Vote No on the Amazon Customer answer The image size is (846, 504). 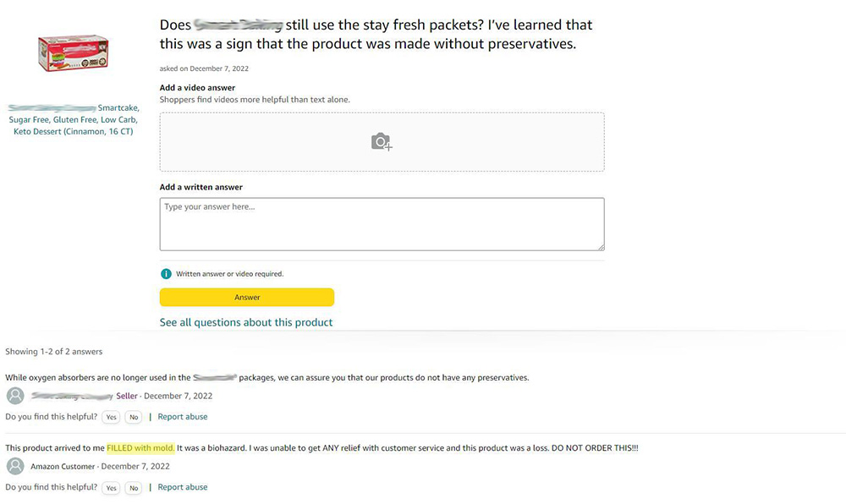[134, 488]
